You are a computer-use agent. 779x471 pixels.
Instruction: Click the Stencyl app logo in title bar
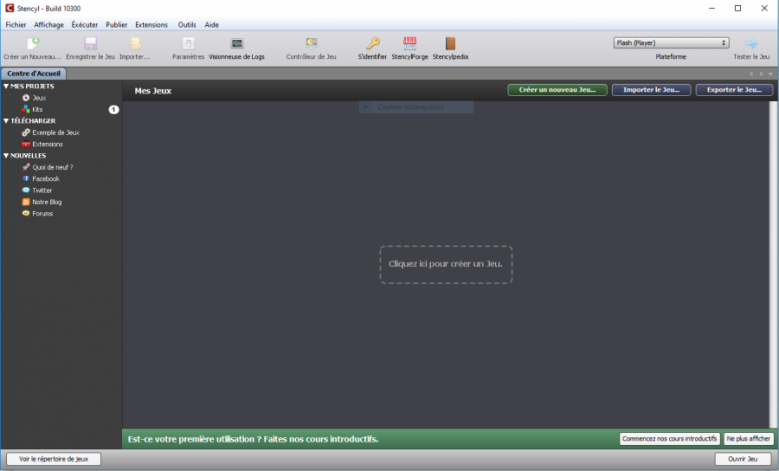tap(9, 8)
